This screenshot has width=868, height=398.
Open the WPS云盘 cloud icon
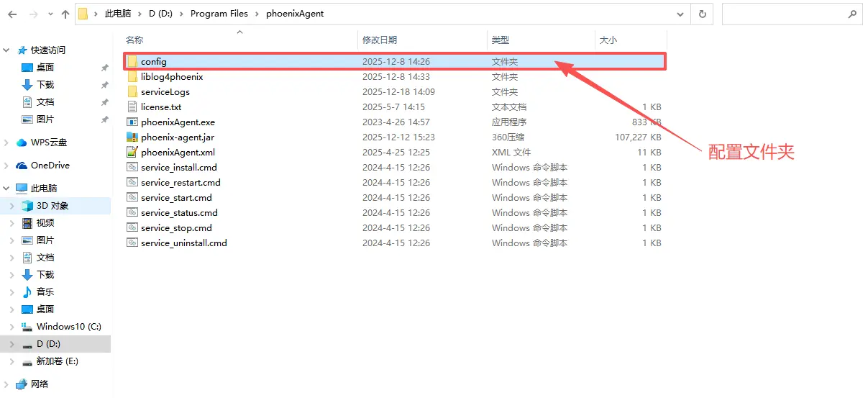[x=22, y=143]
